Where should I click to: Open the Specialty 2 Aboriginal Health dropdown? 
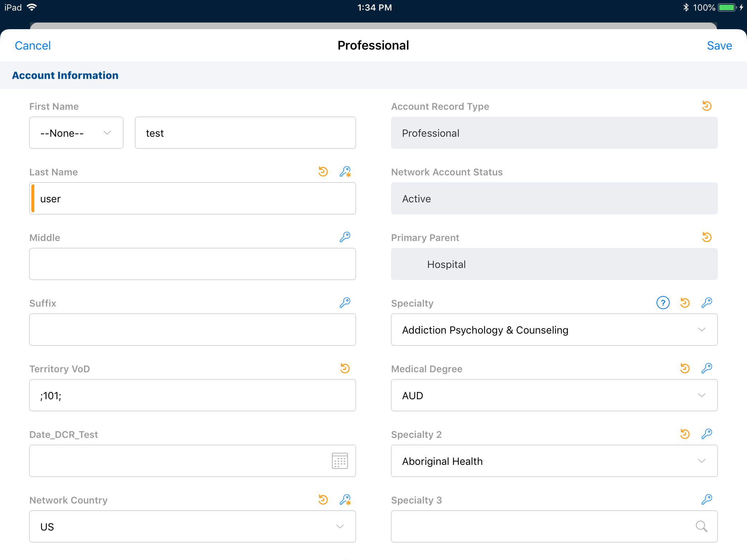point(554,461)
